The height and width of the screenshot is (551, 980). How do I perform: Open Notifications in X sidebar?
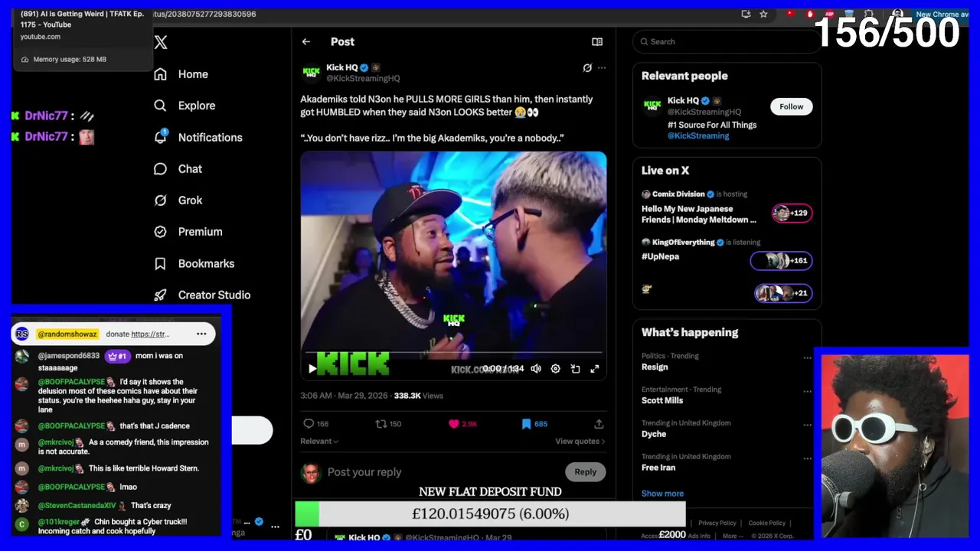pyautogui.click(x=198, y=137)
